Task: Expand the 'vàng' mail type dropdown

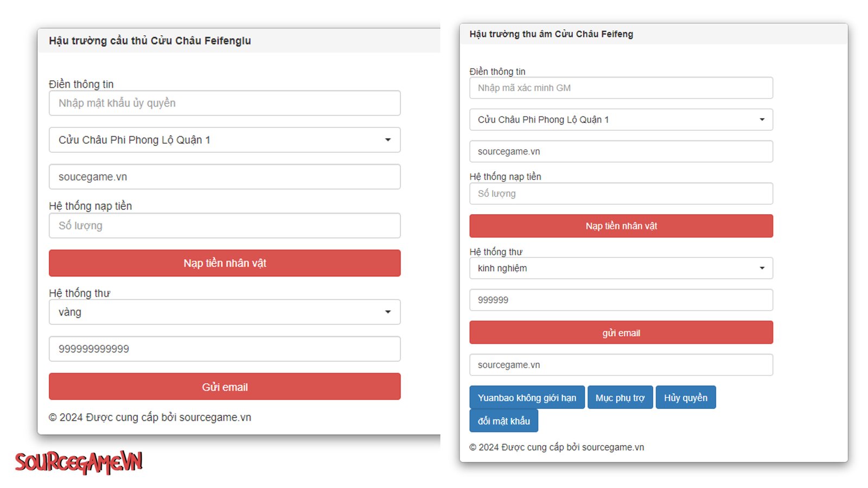Action: (x=225, y=312)
